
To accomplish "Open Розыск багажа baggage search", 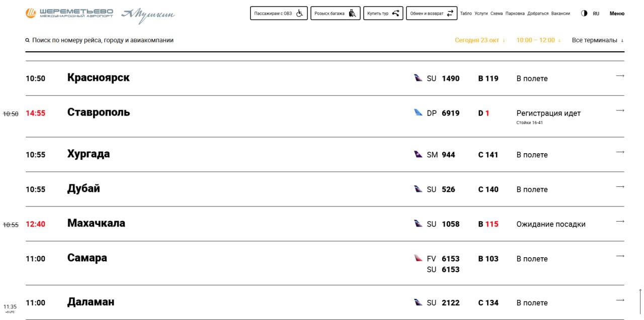I will 336,14.
